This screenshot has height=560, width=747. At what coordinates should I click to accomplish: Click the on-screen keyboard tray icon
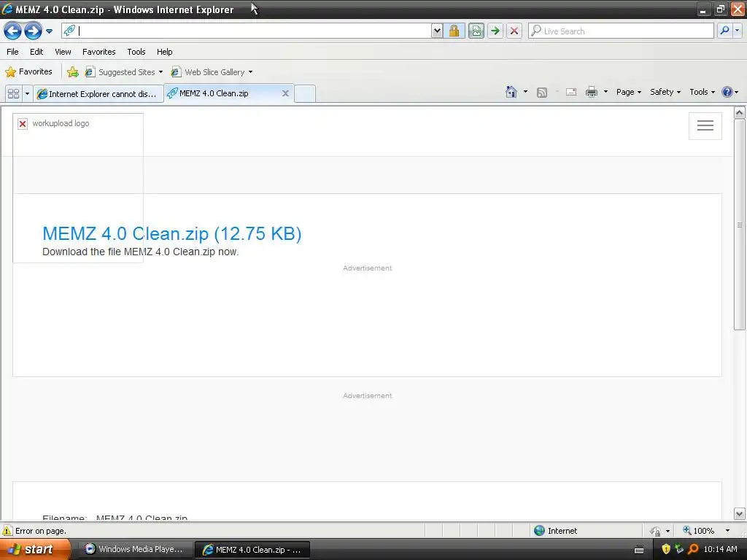tap(639, 550)
